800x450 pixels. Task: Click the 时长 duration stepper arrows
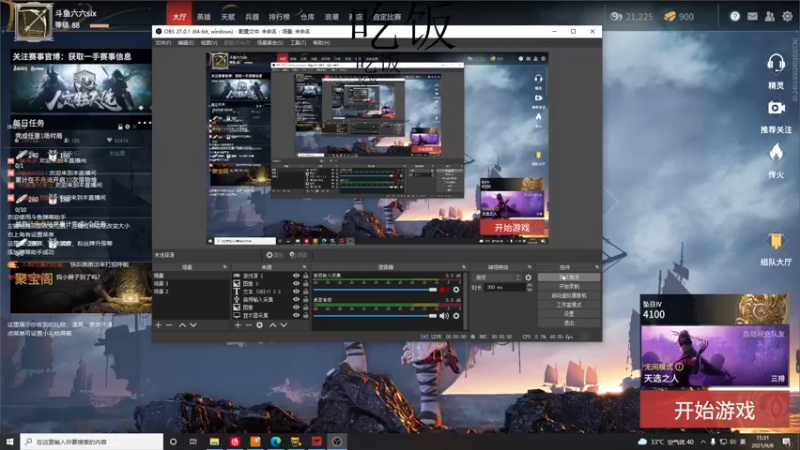click(x=529, y=288)
